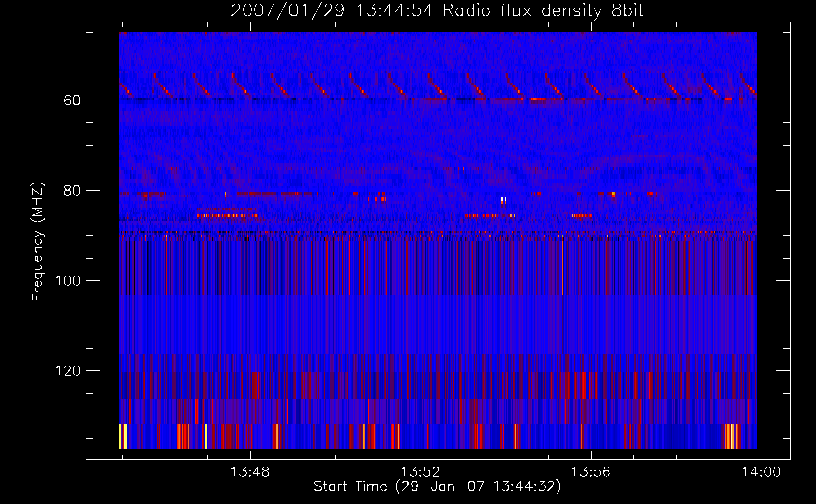Click the 13:48 time tick label
This screenshot has height=504, width=816.
pyautogui.click(x=250, y=472)
